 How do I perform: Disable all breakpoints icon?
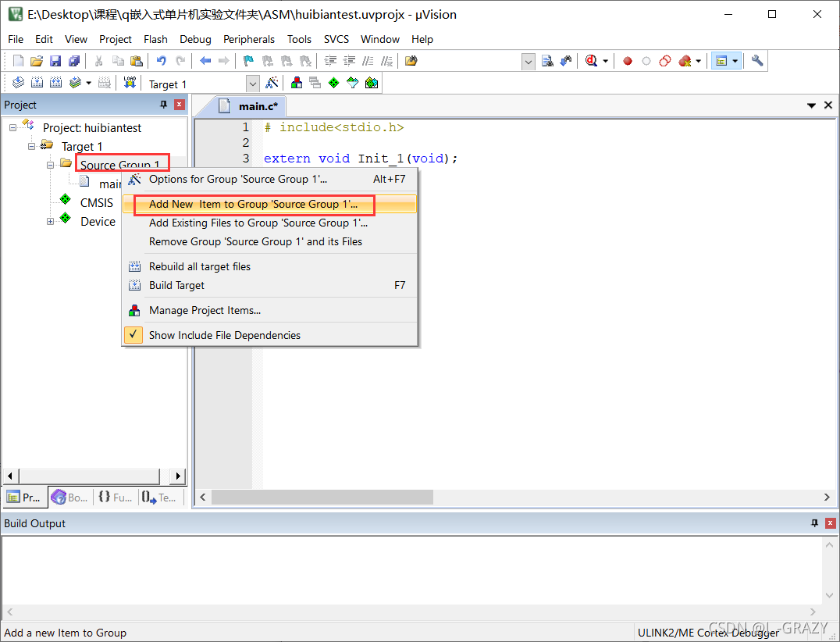pyautogui.click(x=665, y=61)
